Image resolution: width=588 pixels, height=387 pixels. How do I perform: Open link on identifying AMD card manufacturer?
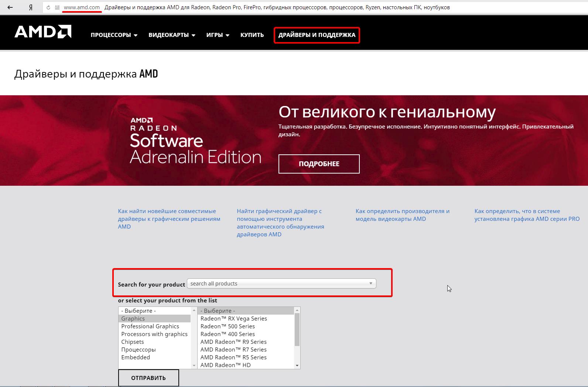(403, 215)
